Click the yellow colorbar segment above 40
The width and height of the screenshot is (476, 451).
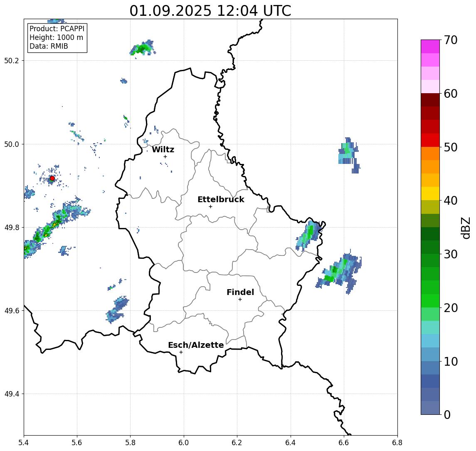(430, 193)
